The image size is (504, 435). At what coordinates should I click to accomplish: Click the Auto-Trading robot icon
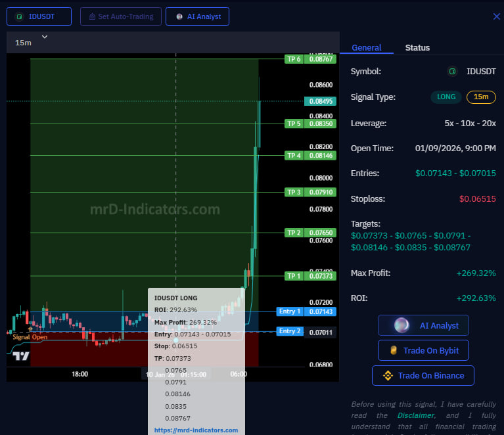click(x=92, y=16)
